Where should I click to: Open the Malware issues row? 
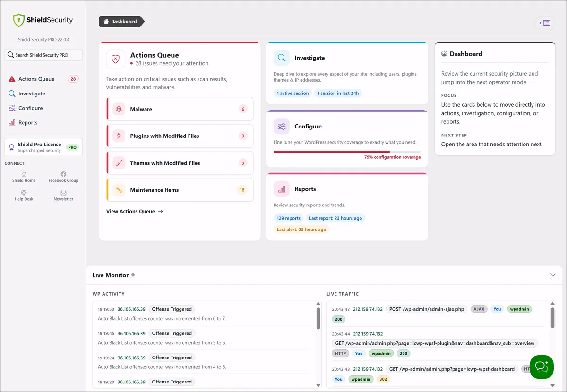pyautogui.click(x=180, y=109)
